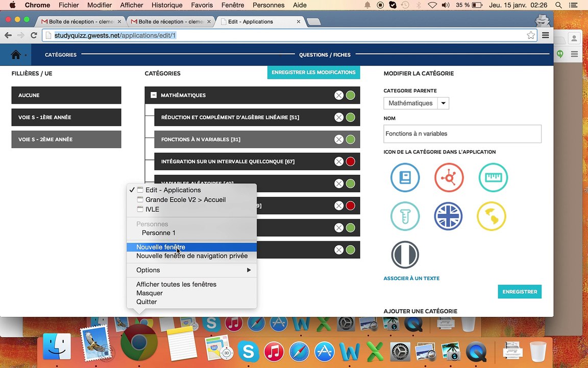Toggle status of Fonctions à n variables
Image resolution: width=588 pixels, height=368 pixels.
(350, 140)
